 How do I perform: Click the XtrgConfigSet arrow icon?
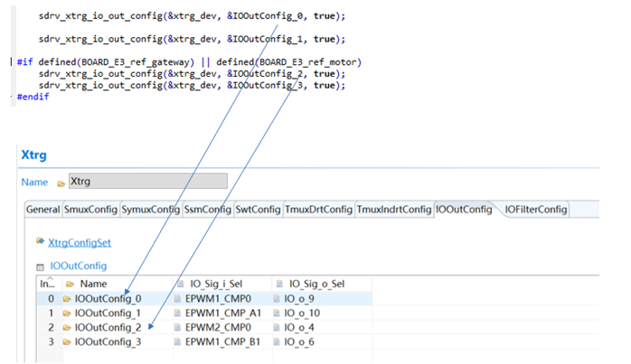tap(40, 242)
